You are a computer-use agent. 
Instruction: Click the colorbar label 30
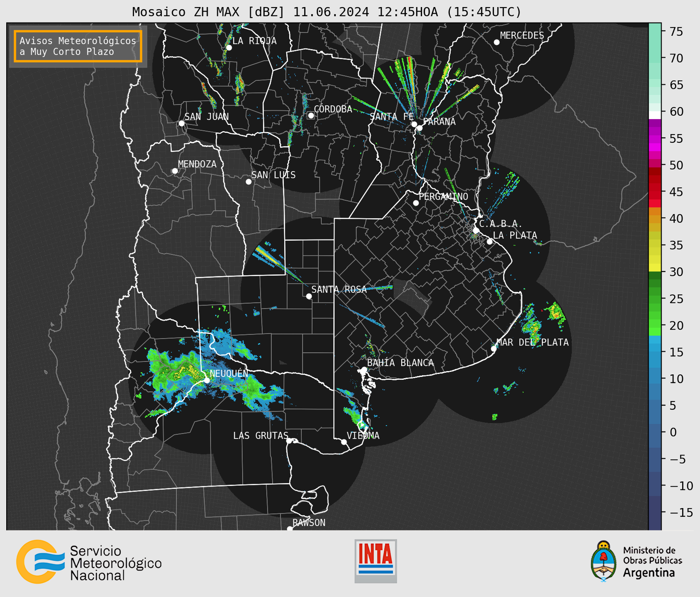pyautogui.click(x=676, y=272)
